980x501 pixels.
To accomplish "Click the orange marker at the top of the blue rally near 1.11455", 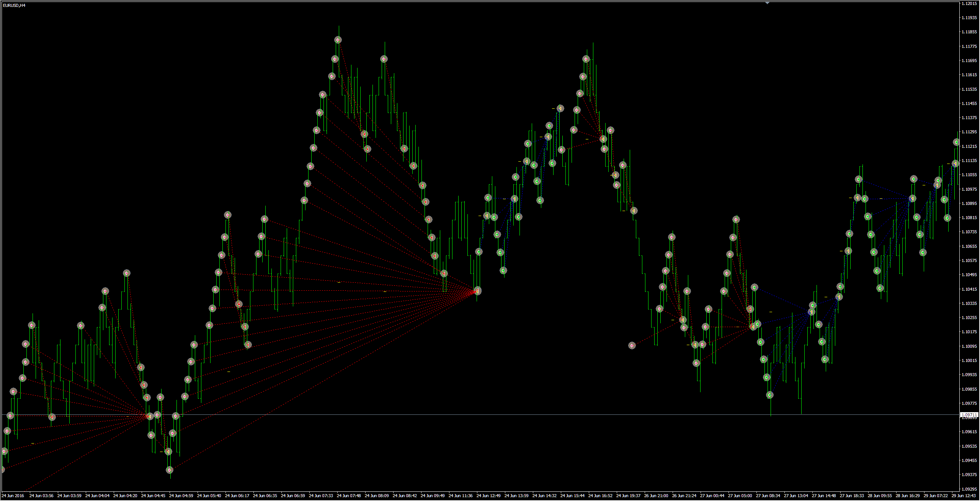I will (560, 109).
